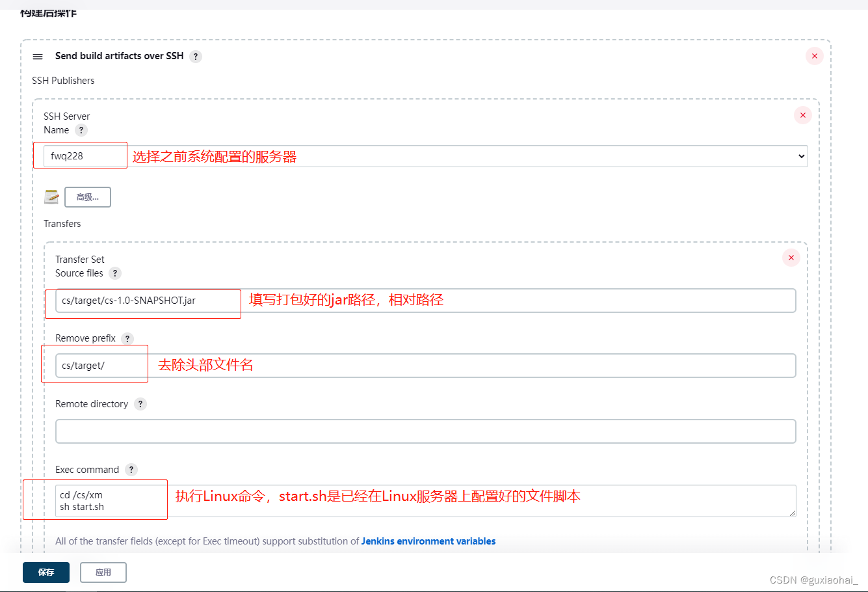Viewport: 868px width, 592px height.
Task: Grab the drag handle beside Send build artifacts
Action: [x=38, y=57]
